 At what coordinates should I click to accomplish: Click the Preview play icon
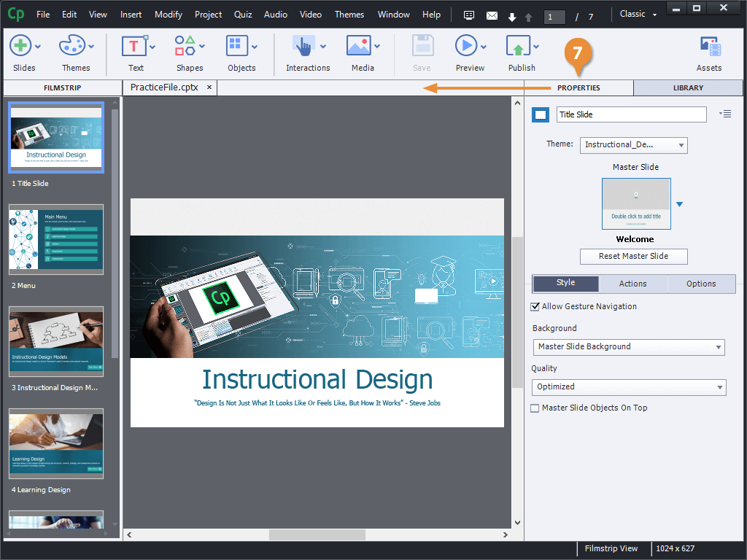click(x=465, y=46)
